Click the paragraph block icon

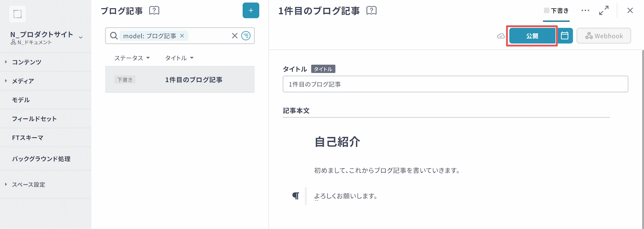(x=296, y=196)
